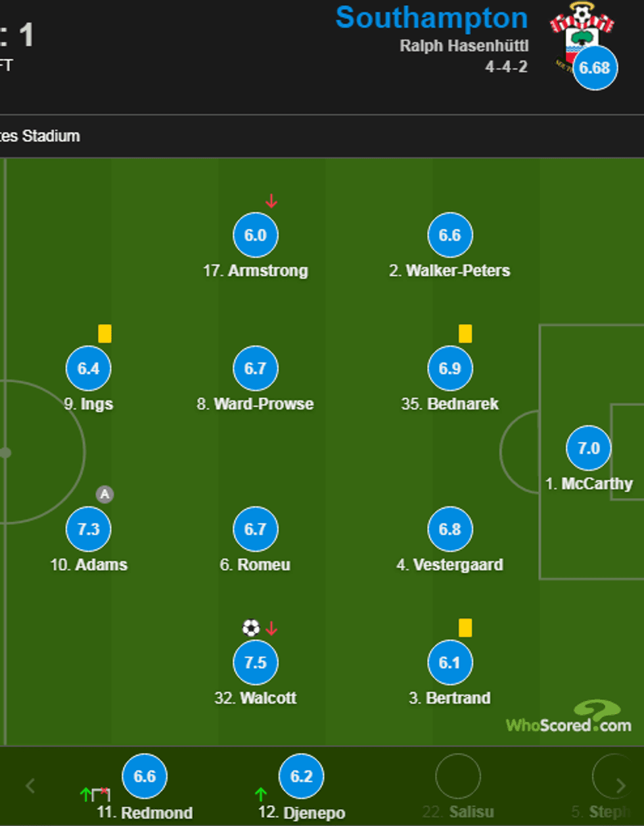This screenshot has height=826, width=644.
Task: Click the assist badge above Adams
Action: click(104, 494)
